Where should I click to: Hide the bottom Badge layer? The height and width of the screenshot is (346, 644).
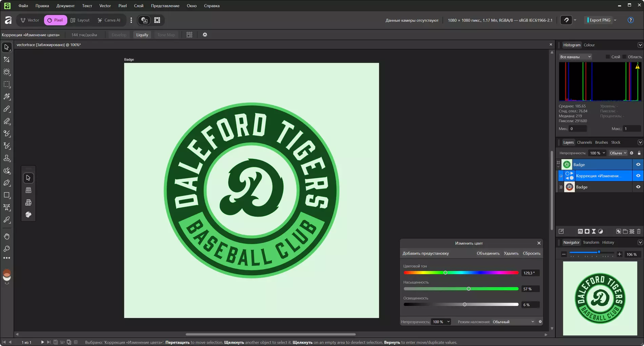coord(638,187)
